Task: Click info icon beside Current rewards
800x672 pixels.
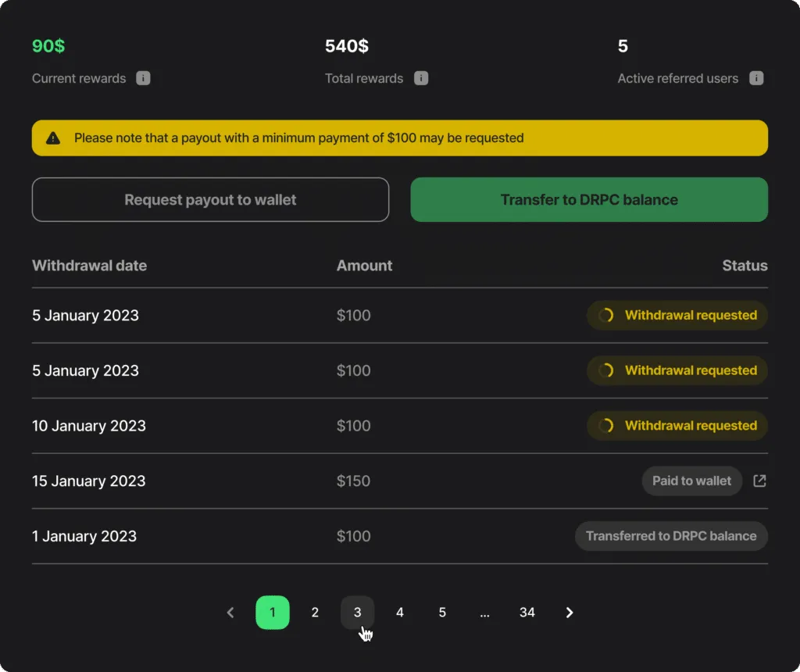Action: 143,78
